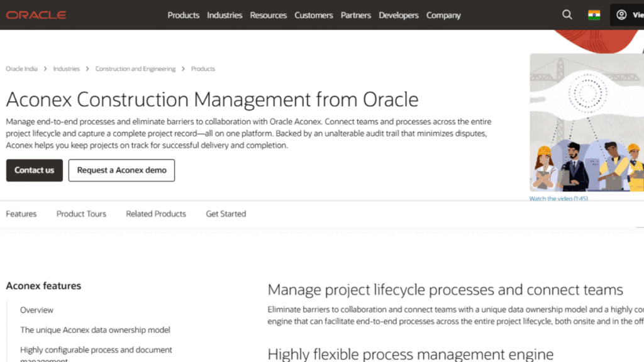
Task: Click Request a Aconex demo button
Action: 121,170
